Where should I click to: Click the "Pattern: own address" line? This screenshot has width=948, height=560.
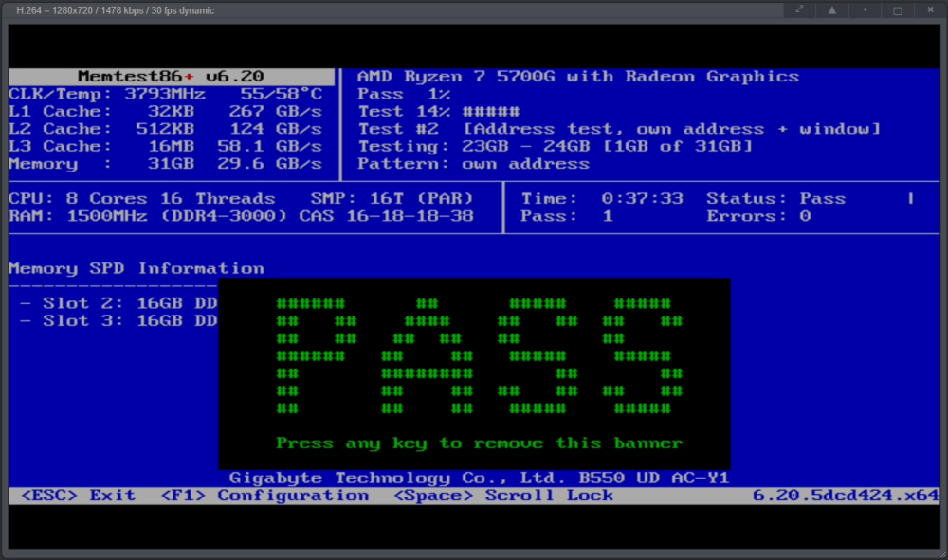point(473,164)
